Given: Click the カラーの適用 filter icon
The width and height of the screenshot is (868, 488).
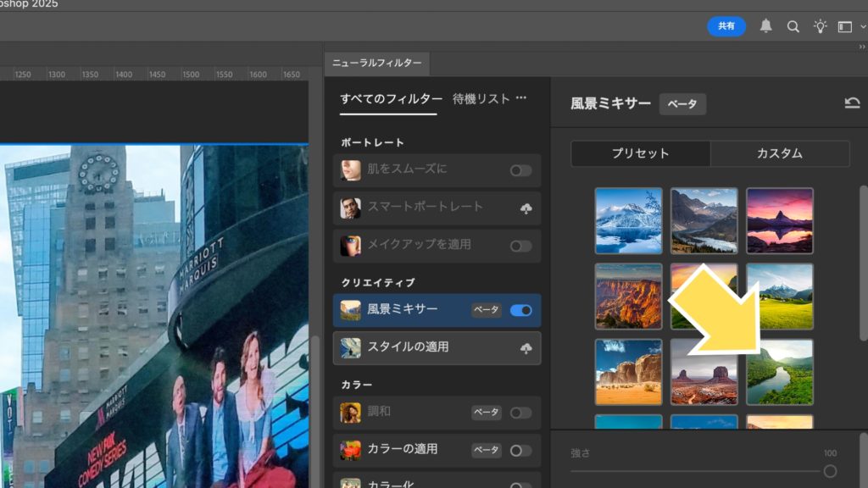Looking at the screenshot, I should tap(351, 450).
